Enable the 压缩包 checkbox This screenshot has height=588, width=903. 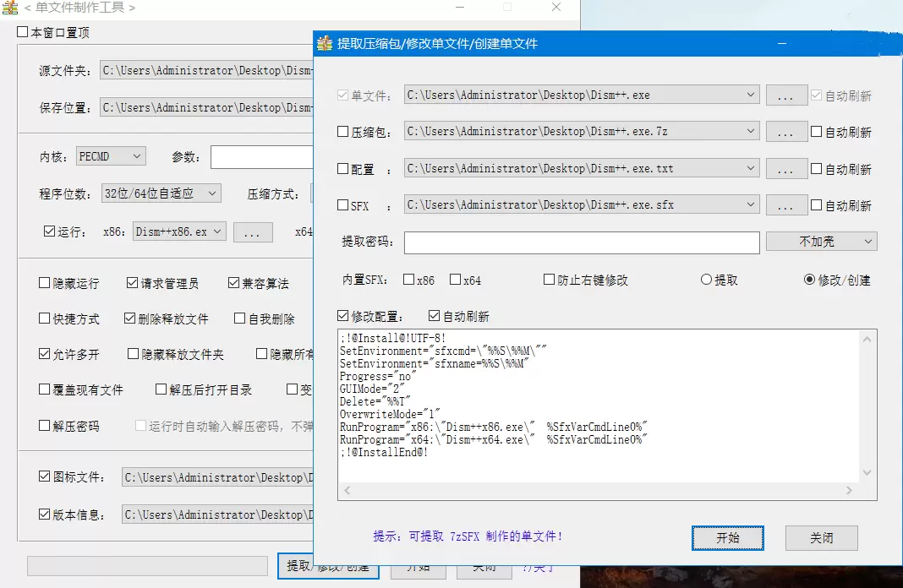coord(342,132)
